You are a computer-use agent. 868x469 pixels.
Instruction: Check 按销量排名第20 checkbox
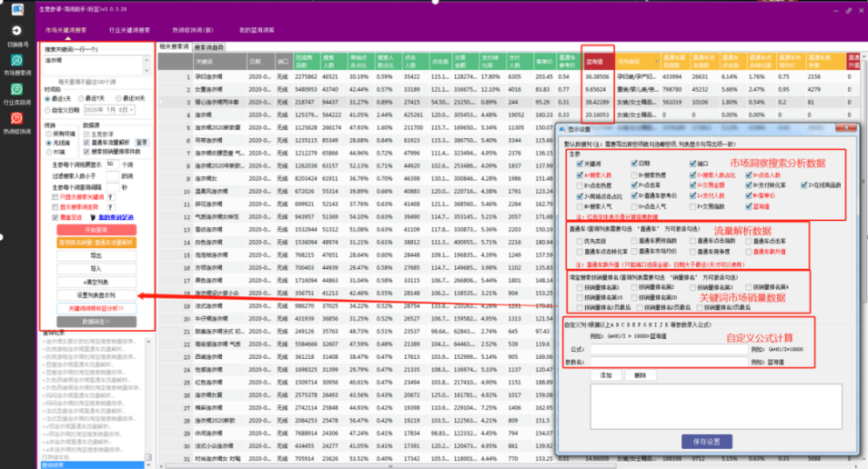point(634,297)
